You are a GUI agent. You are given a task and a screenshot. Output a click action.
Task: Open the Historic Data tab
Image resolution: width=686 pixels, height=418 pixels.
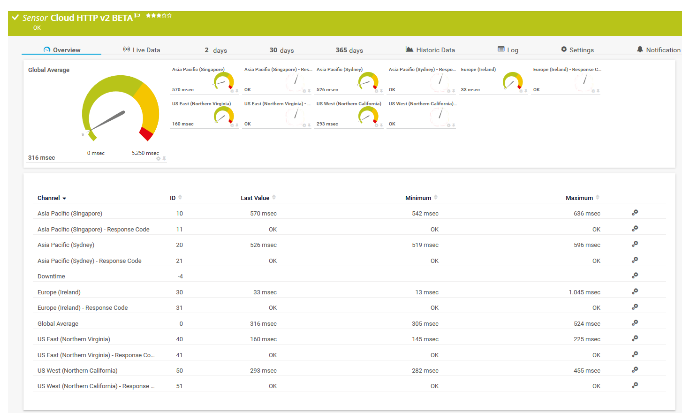coord(430,50)
